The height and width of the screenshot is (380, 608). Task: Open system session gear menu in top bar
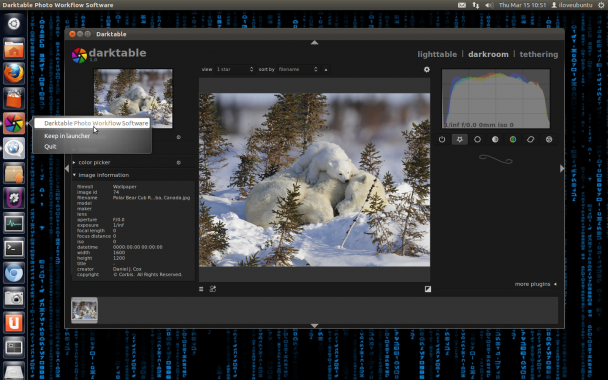[x=601, y=5]
